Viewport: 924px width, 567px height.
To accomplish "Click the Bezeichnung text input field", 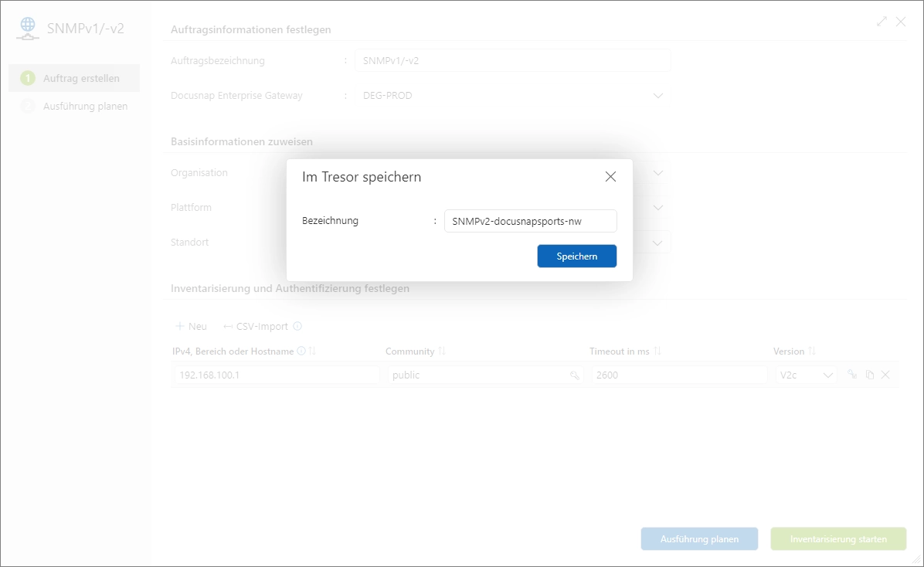I will [530, 221].
